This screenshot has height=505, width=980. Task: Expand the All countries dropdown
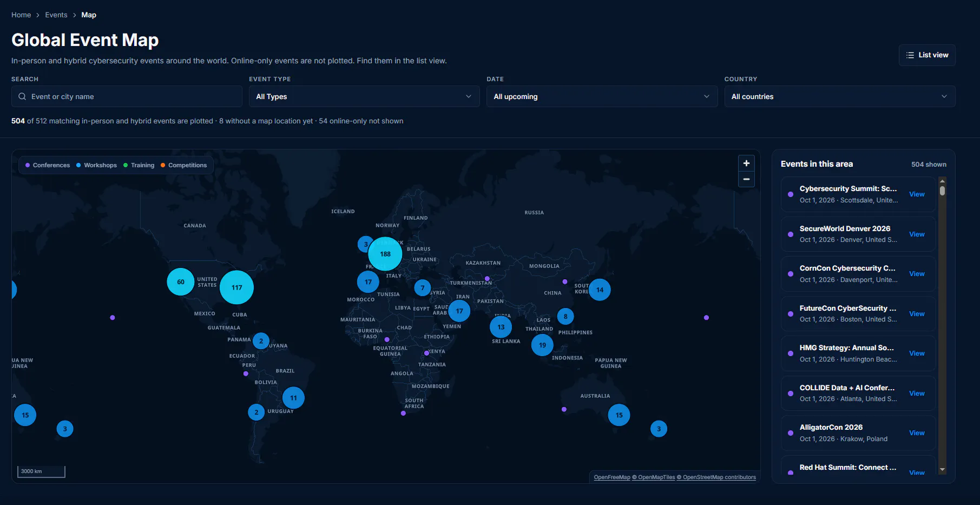click(840, 96)
